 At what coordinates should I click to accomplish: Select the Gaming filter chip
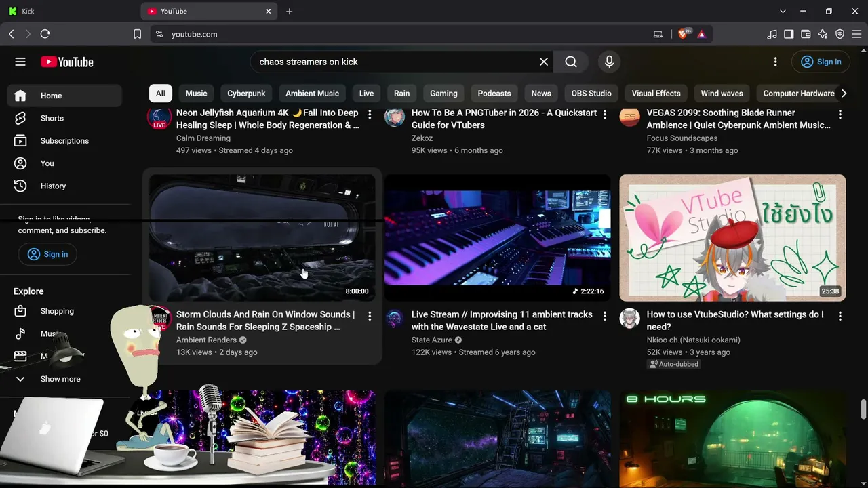(x=443, y=94)
